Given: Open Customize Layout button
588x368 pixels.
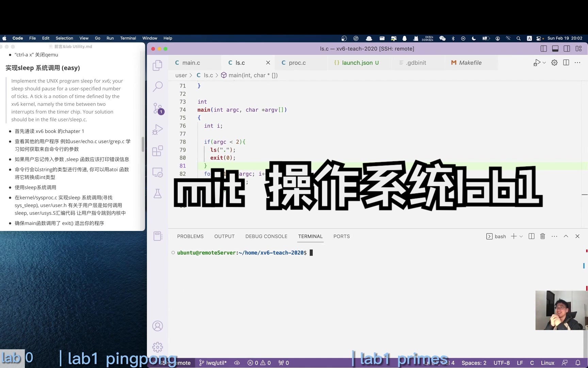Looking at the screenshot, I should (578, 49).
